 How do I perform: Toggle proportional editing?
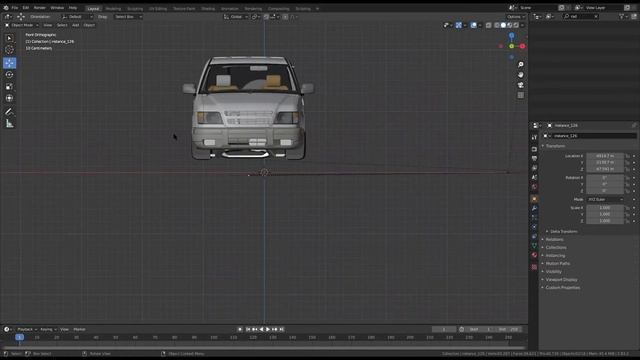(x=285, y=17)
